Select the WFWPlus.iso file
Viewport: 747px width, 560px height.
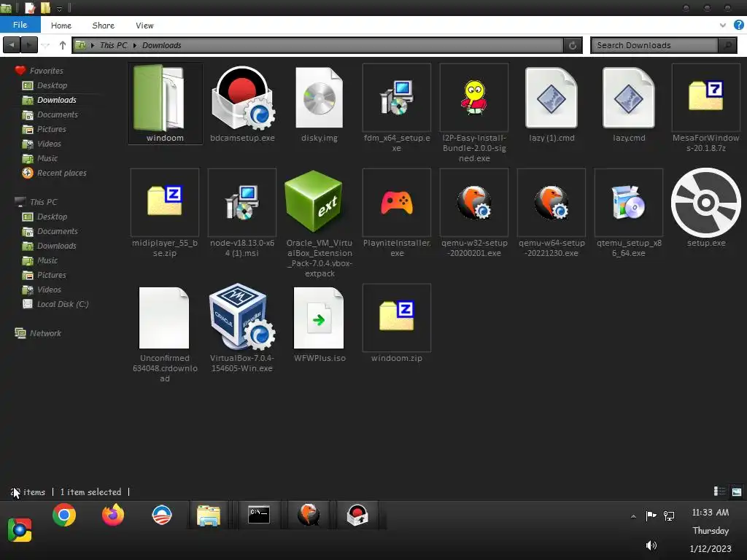click(x=319, y=318)
